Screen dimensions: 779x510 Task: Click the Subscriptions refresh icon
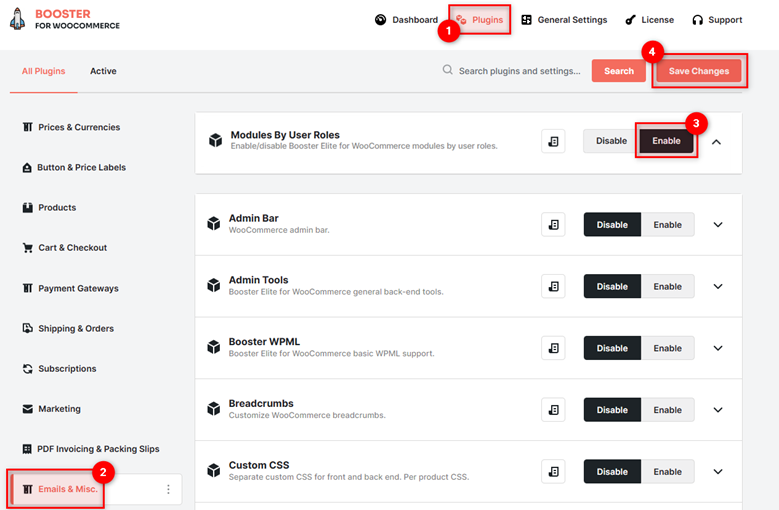28,368
